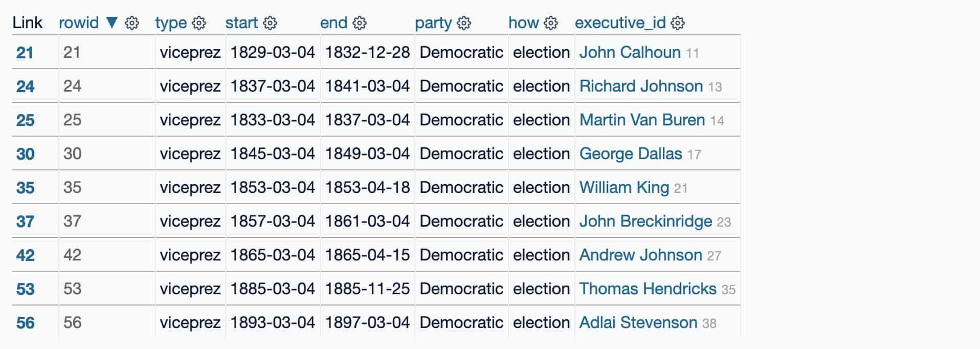This screenshot has height=349, width=980.
Task: Open the end column gear menu
Action: click(360, 23)
